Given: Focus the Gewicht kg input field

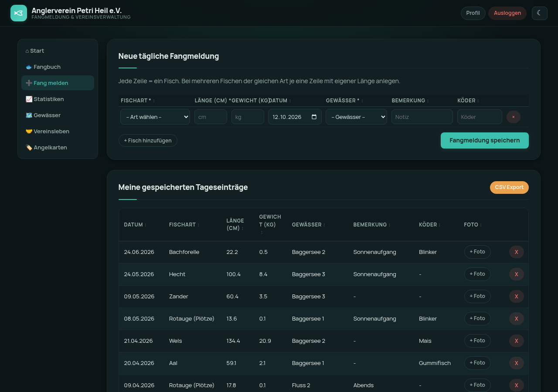Looking at the screenshot, I should pos(248,117).
